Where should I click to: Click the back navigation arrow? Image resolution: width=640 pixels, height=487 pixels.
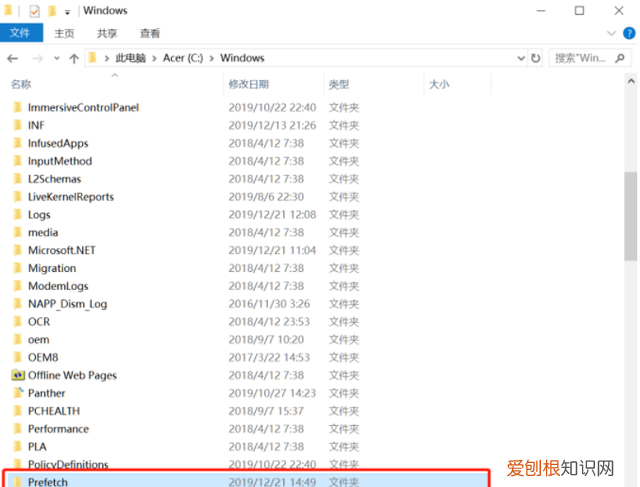click(x=14, y=58)
